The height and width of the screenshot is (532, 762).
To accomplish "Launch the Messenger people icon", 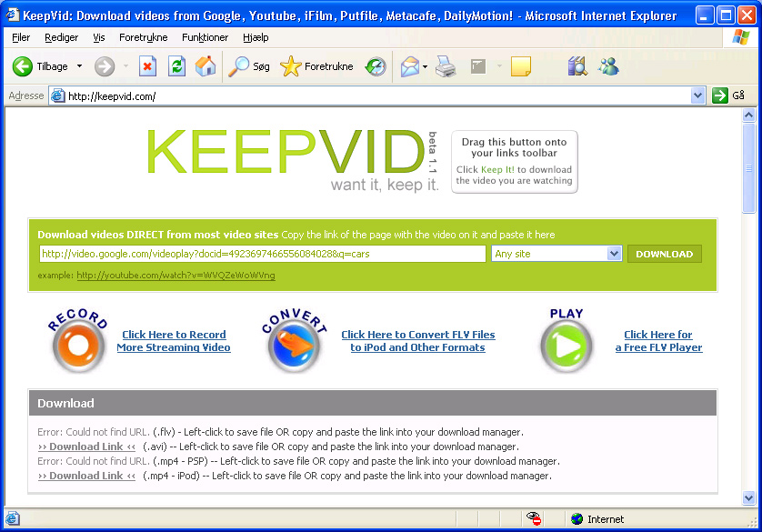I will click(608, 66).
